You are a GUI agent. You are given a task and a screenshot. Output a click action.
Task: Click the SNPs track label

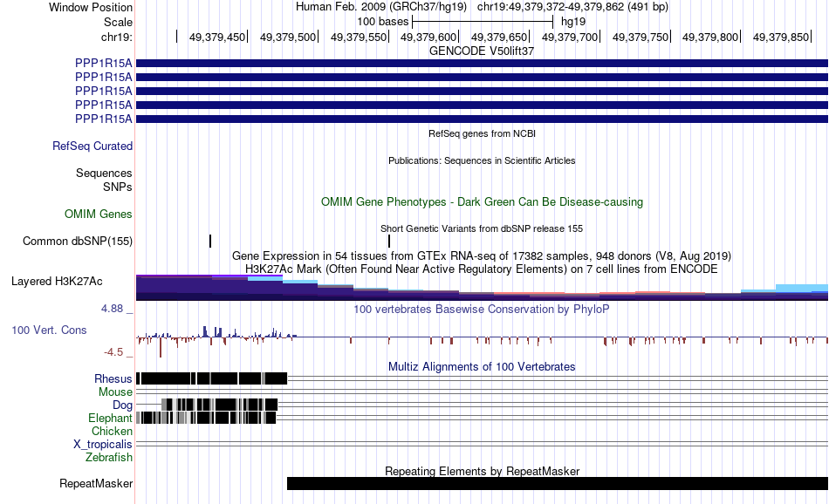coord(118,187)
